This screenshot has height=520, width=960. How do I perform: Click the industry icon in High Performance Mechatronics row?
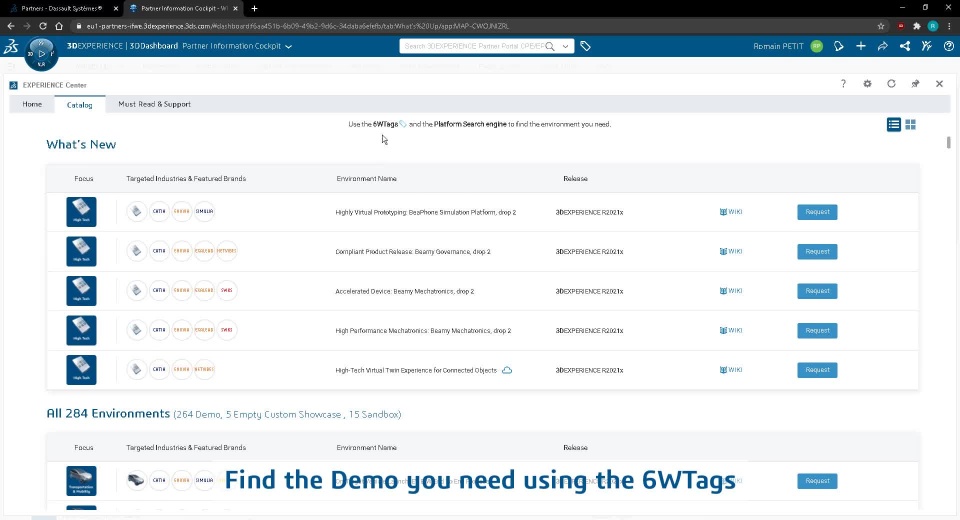pos(137,330)
